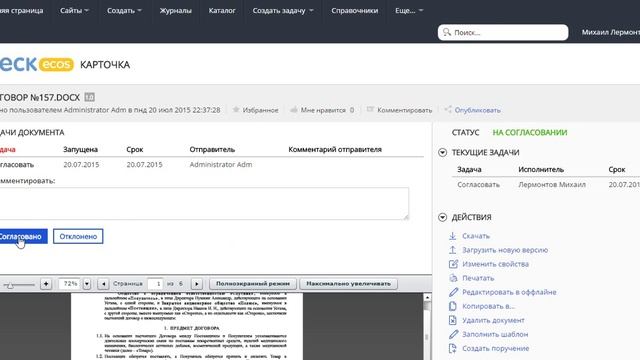Click the comment text area
Viewport: 640px width, 360px height.
[204, 203]
